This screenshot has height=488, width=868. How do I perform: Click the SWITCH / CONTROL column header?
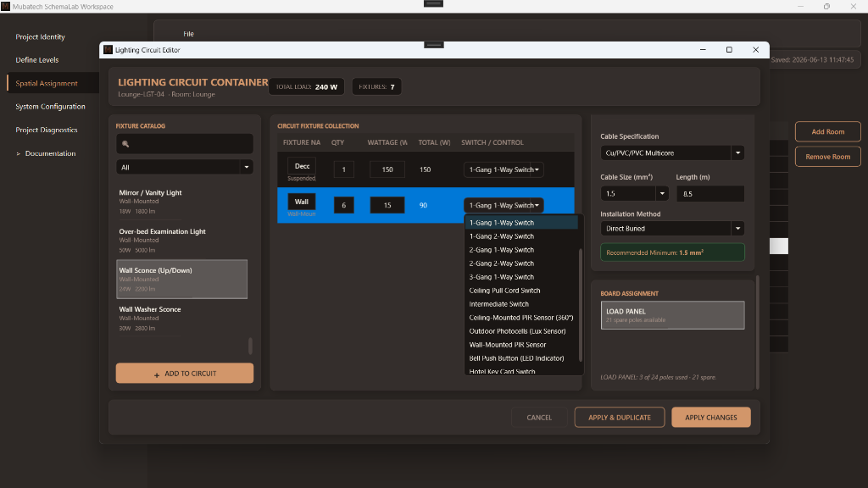click(492, 142)
